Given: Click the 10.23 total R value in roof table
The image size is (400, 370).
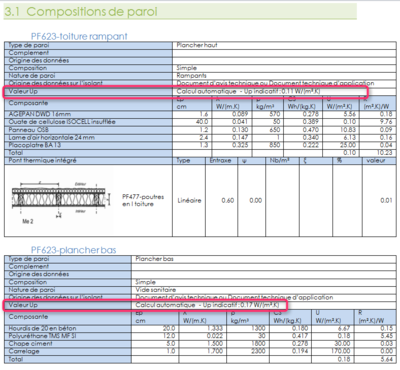Looking at the screenshot, I should pyautogui.click(x=386, y=153).
